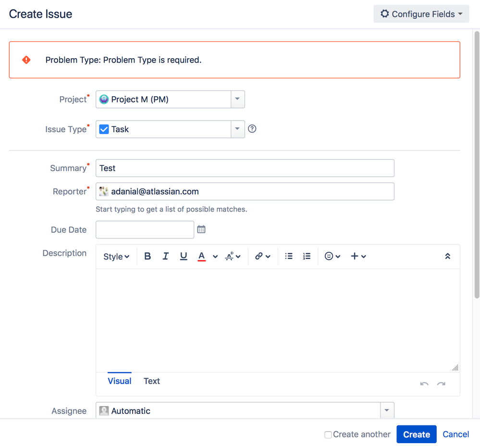Click the Bold formatting icon
Viewport: 480px width, 448px height.
148,256
